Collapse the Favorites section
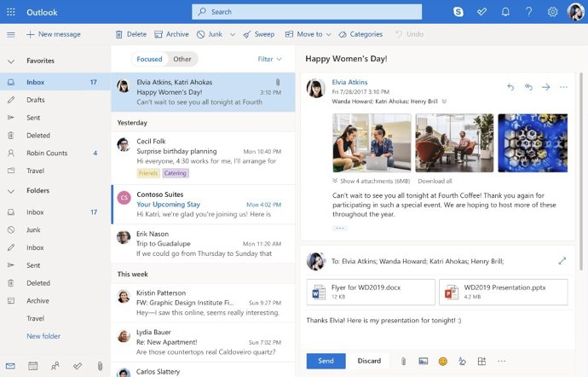Image resolution: width=588 pixels, height=377 pixels. click(x=11, y=61)
